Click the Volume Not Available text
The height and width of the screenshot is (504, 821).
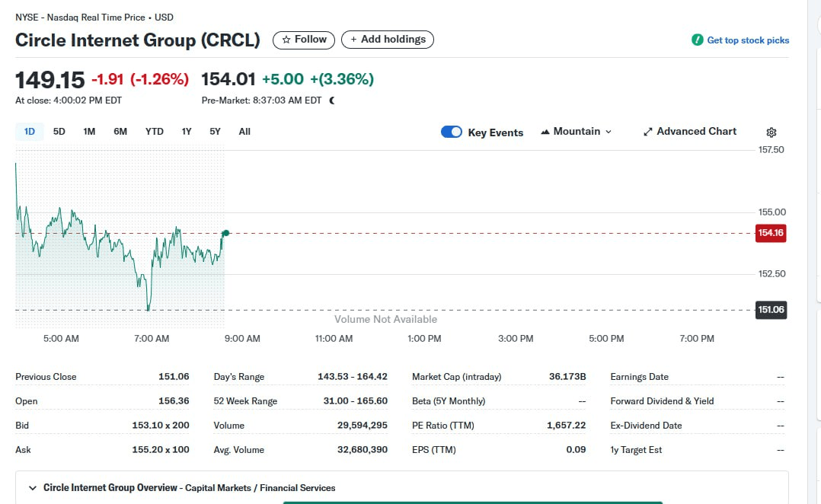[x=386, y=319]
